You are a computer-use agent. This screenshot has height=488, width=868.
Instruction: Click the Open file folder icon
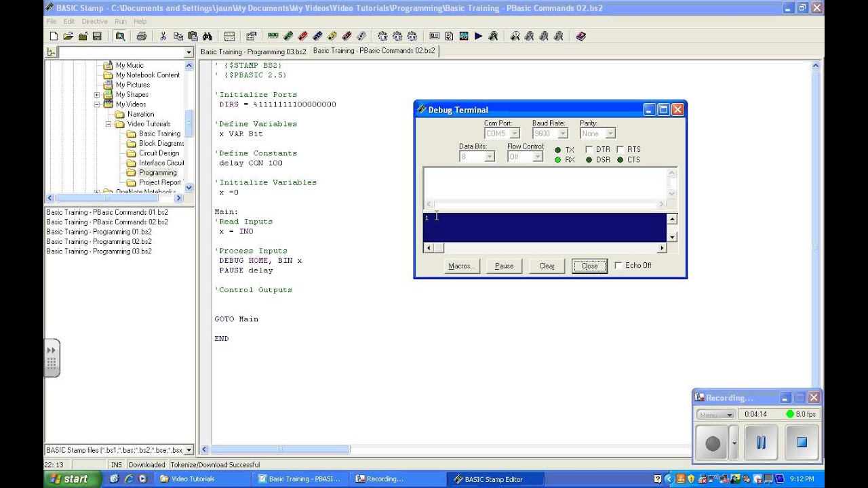[x=68, y=37]
